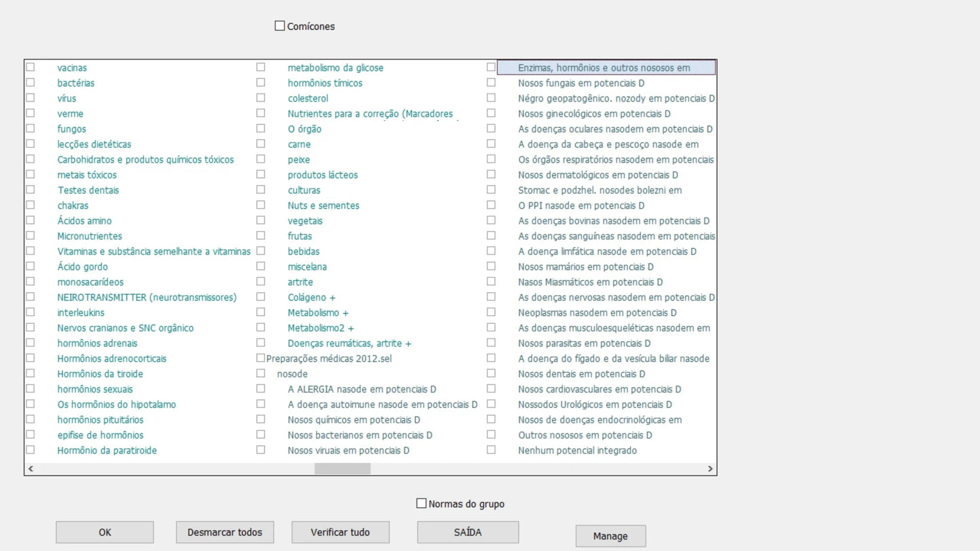Screen dimensions: 980x551
Task: Enable the Comícones checkbox
Action: (x=279, y=26)
